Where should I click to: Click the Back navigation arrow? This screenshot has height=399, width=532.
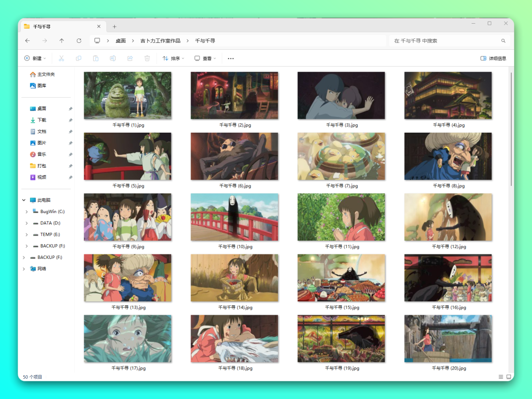(x=28, y=41)
